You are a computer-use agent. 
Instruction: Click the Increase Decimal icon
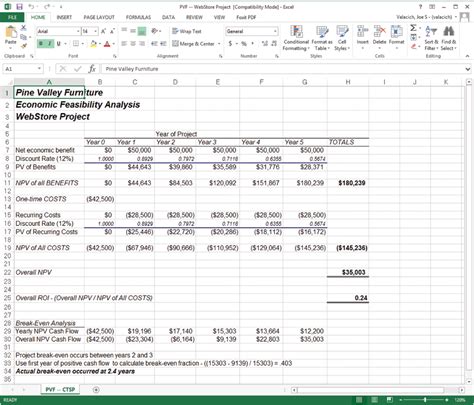pos(265,44)
